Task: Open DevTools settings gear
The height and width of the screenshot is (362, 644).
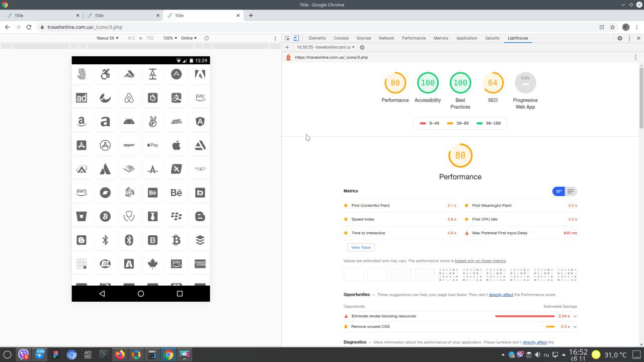Action: (x=620, y=38)
